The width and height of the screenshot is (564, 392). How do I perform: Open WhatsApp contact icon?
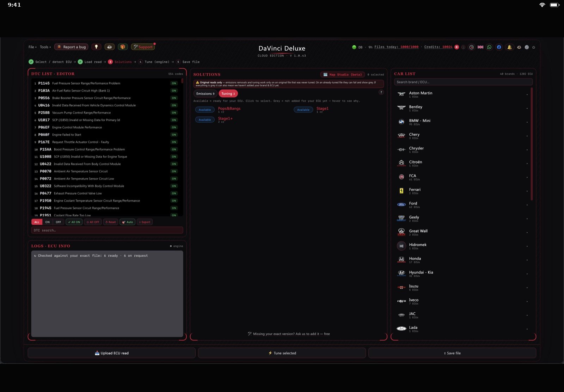[489, 47]
